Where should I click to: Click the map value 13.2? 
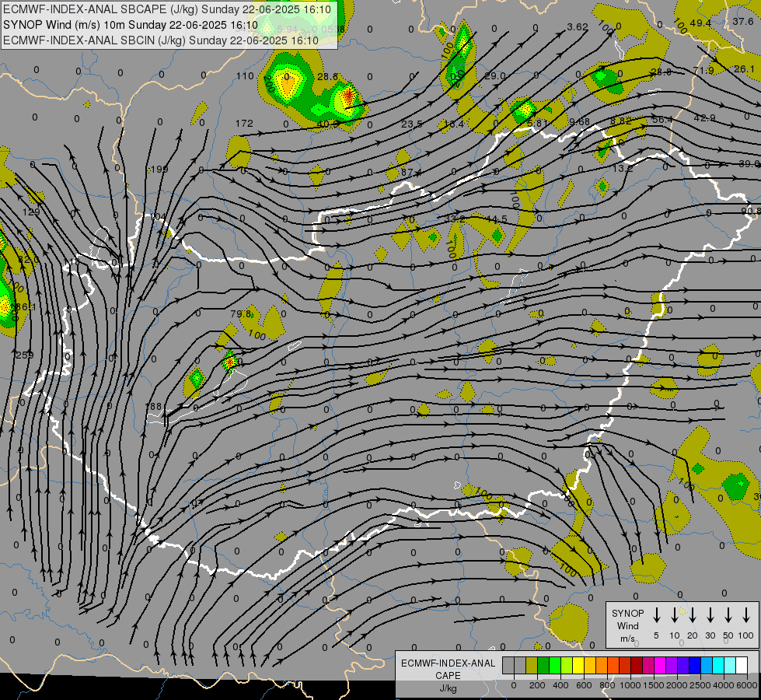click(623, 168)
